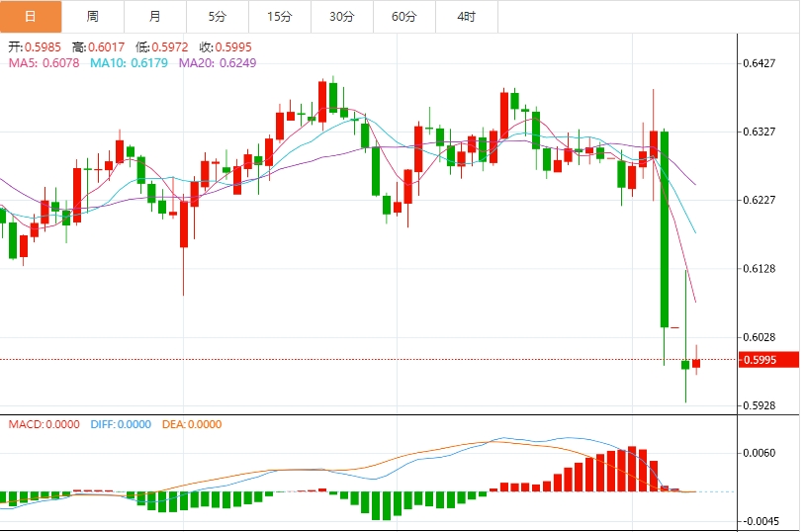The image size is (806, 532).
Task: Click the 开:0.5985 open price value
Action: tap(35, 47)
